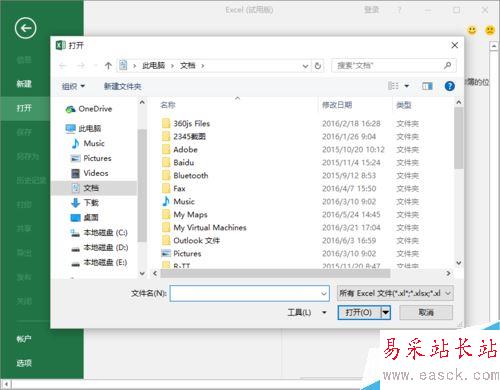Select the 360js Files folder icon
This screenshot has height=390, width=500.
click(x=166, y=123)
